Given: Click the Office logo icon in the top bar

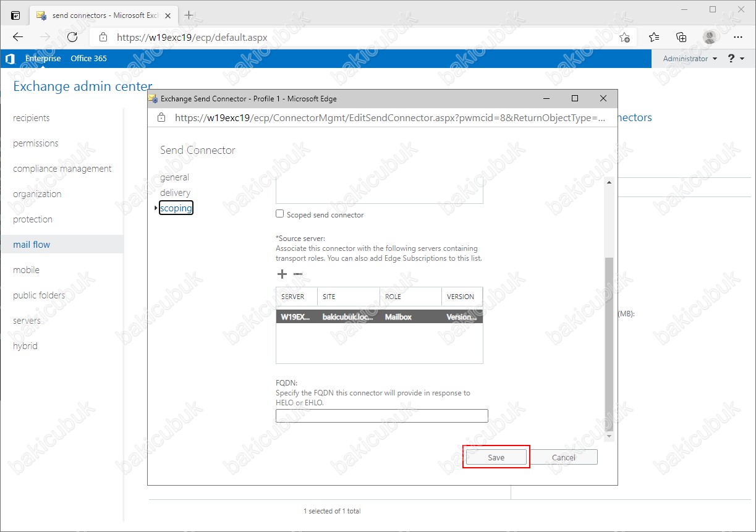Looking at the screenshot, I should [10, 59].
